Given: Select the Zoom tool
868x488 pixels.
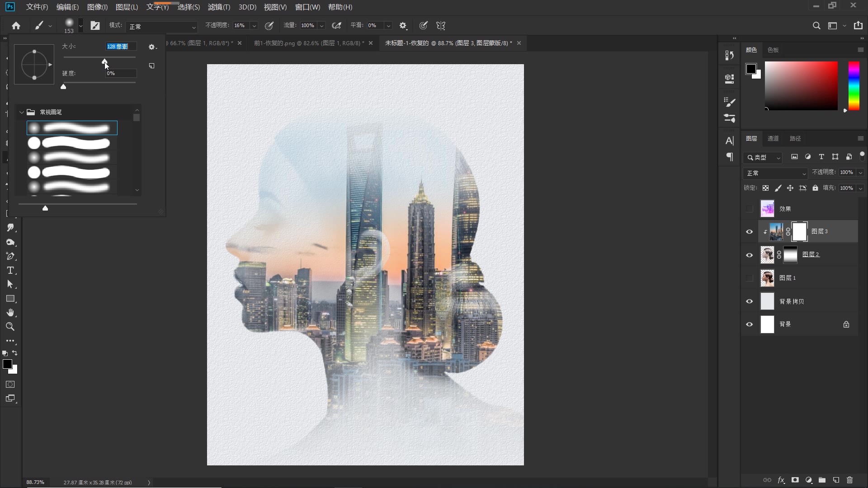Looking at the screenshot, I should (x=10, y=326).
